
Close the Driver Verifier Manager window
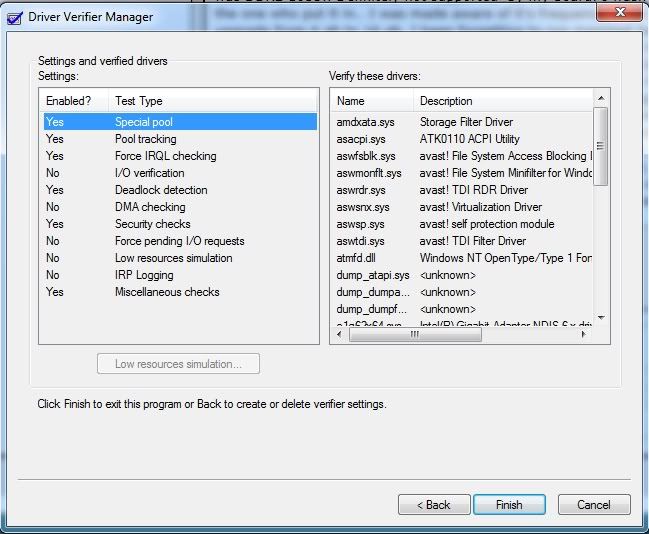pos(619,12)
